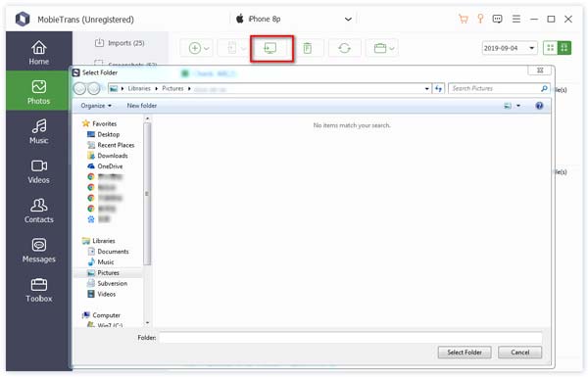Select Subversion library in tree
The height and width of the screenshot is (377, 588).
(x=108, y=283)
